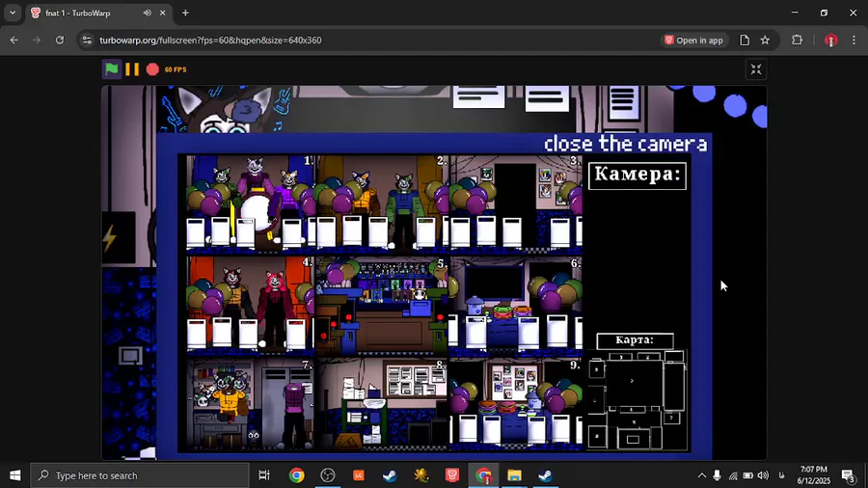Open camera 5 feed with arcade bar
This screenshot has height=488, width=868.
383,304
